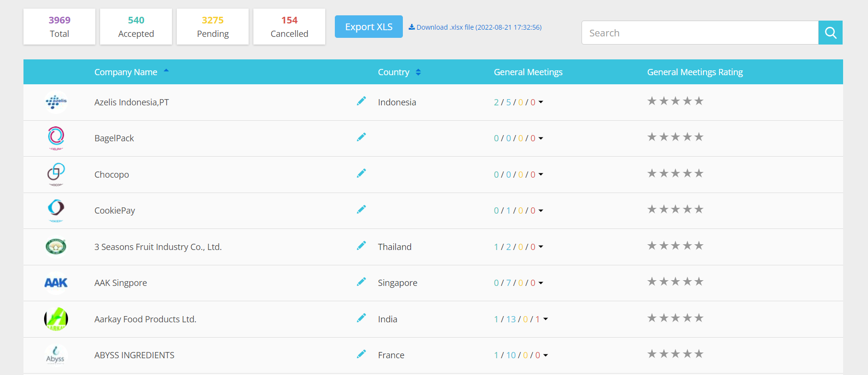Screen dimensions: 868x375
Task: Select the 3 Seasons Fruit logo
Action: click(x=56, y=247)
